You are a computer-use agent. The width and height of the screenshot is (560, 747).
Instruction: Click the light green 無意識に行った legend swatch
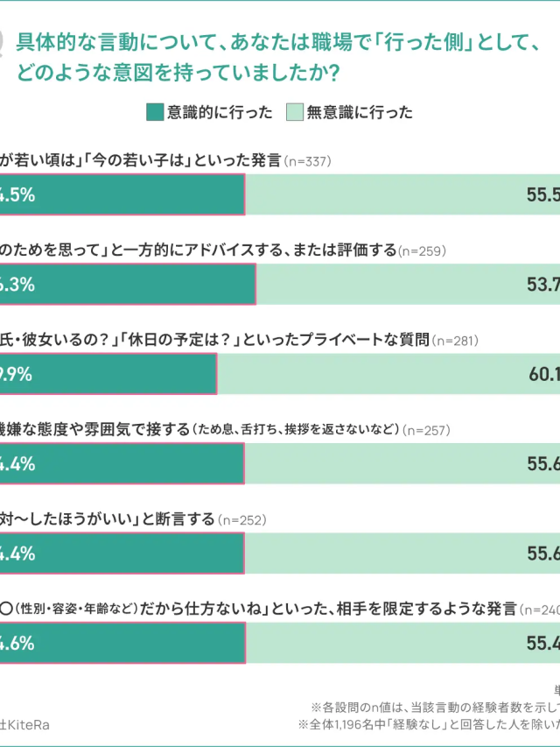click(294, 112)
